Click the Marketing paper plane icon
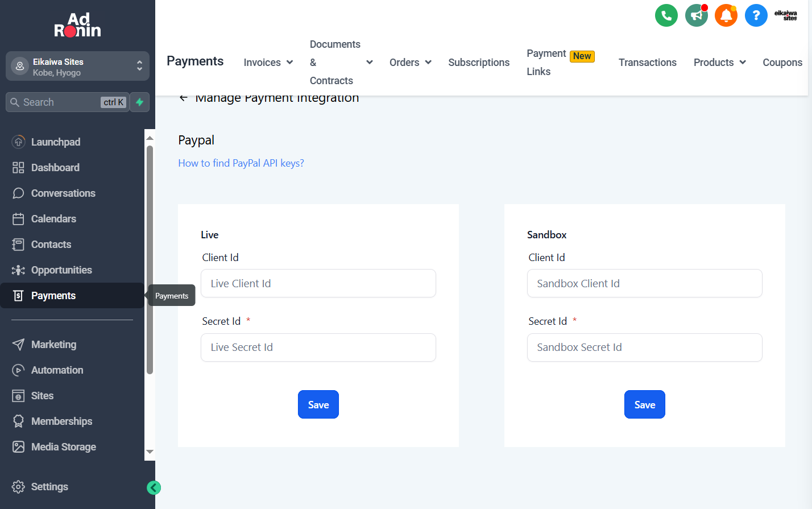 (18, 344)
